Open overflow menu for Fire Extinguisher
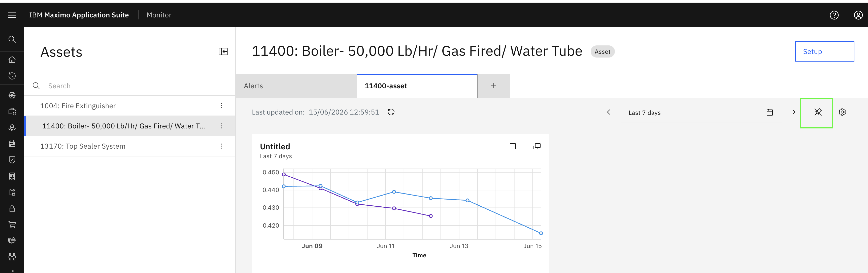Viewport: 868px width, 273px height. (x=221, y=106)
